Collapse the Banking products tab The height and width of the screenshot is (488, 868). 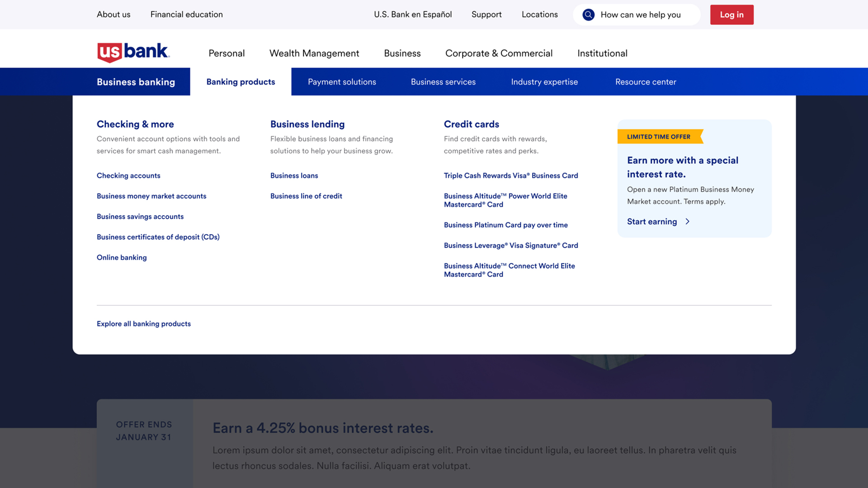(x=241, y=82)
